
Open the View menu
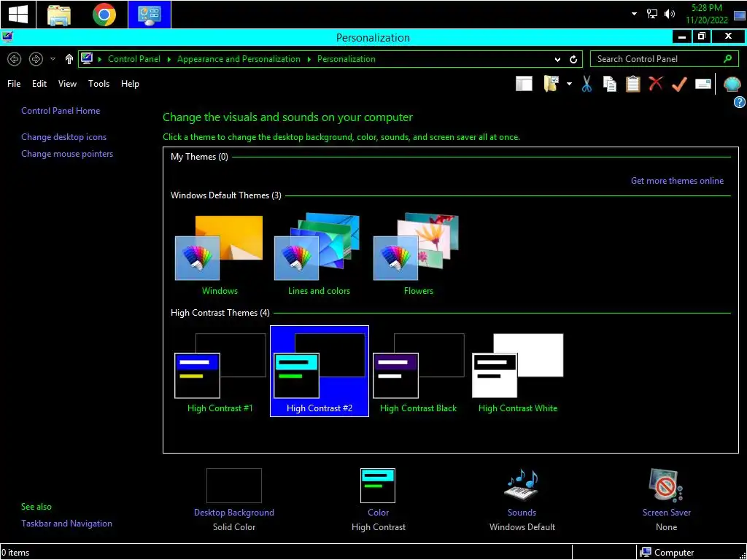67,84
